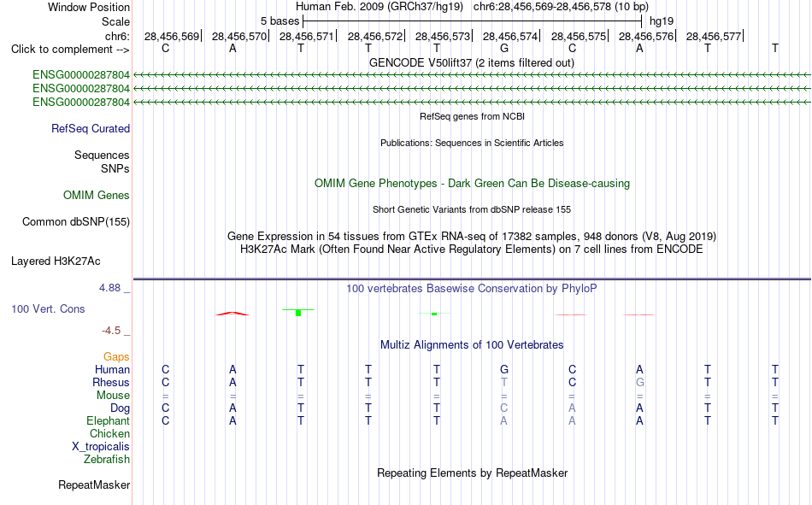This screenshot has width=812, height=505.
Task: Select the Rhesus alignment row label
Action: click(111, 382)
